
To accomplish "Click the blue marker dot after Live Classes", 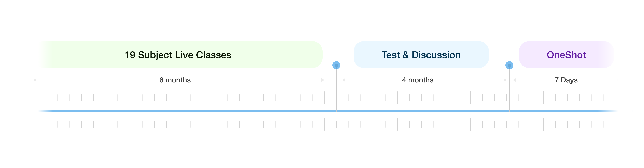I will [336, 66].
